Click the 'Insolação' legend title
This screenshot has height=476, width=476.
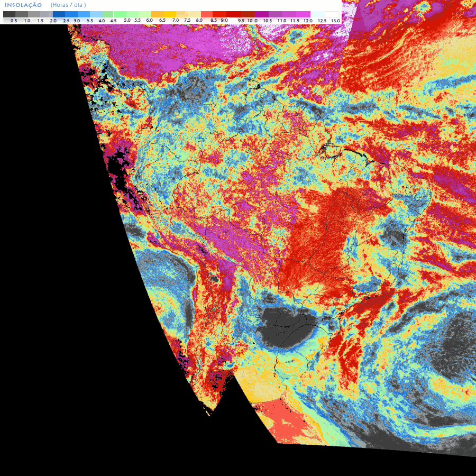coord(23,5)
